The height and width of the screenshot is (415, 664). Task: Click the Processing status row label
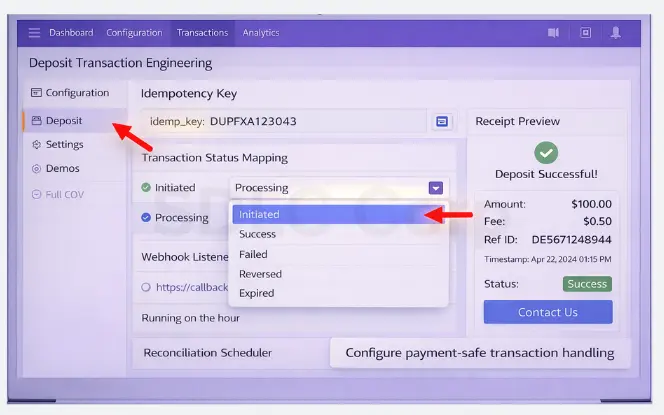pyautogui.click(x=181, y=218)
